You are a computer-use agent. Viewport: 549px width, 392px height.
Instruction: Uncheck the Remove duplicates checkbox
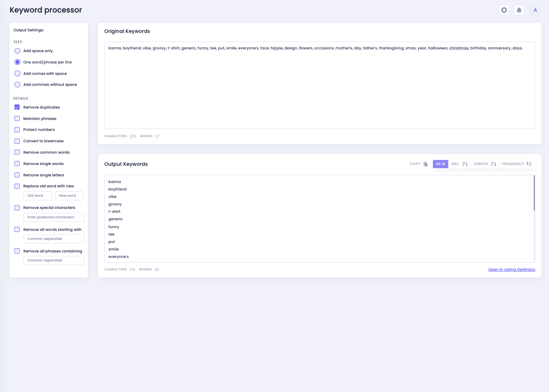[x=17, y=107]
